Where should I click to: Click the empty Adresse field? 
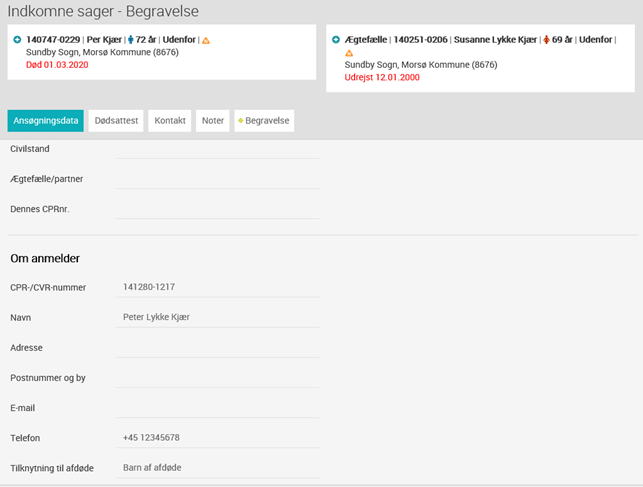pyautogui.click(x=217, y=348)
